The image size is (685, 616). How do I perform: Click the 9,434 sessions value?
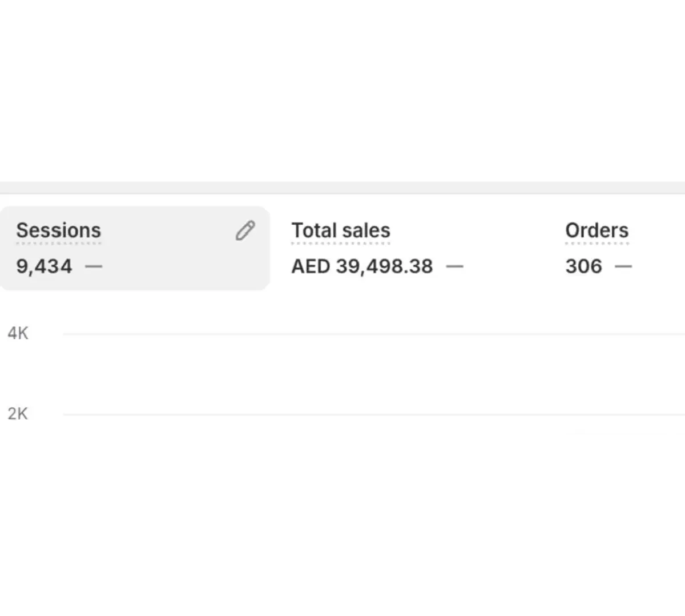coord(45,266)
